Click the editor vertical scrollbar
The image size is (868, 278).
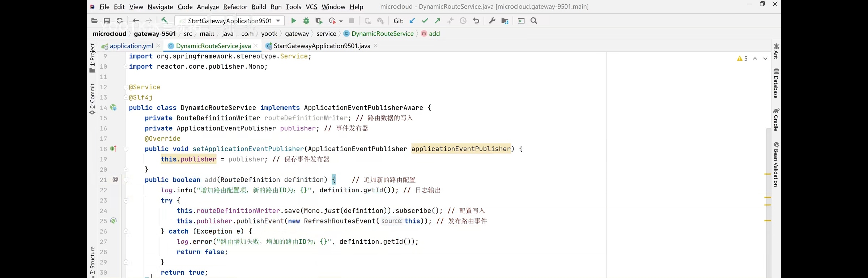[769, 202]
